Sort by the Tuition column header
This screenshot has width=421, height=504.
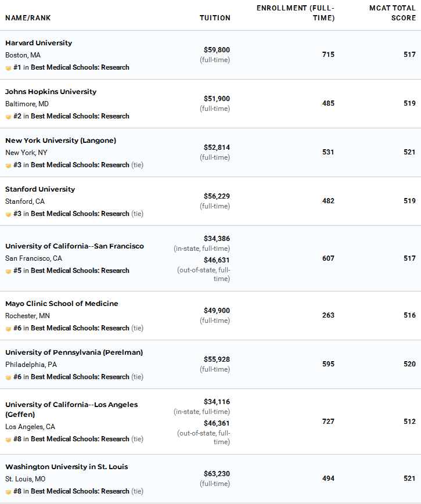[x=215, y=18]
